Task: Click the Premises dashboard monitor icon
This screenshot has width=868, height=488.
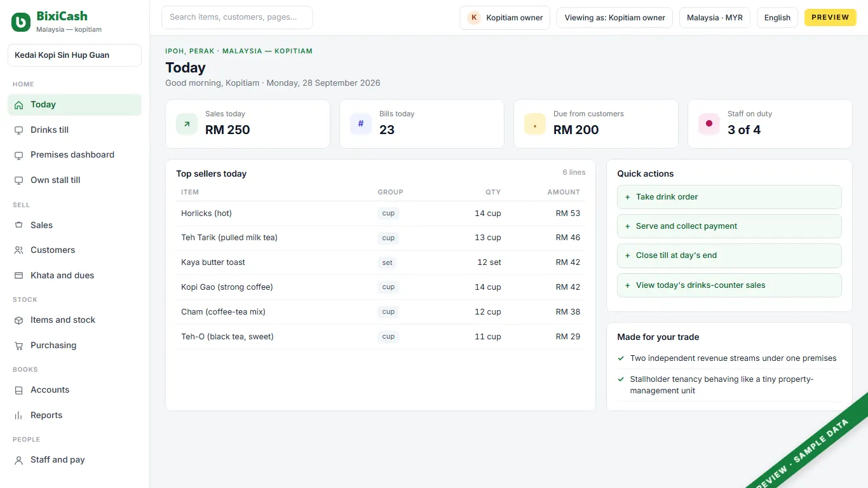Action: 18,155
